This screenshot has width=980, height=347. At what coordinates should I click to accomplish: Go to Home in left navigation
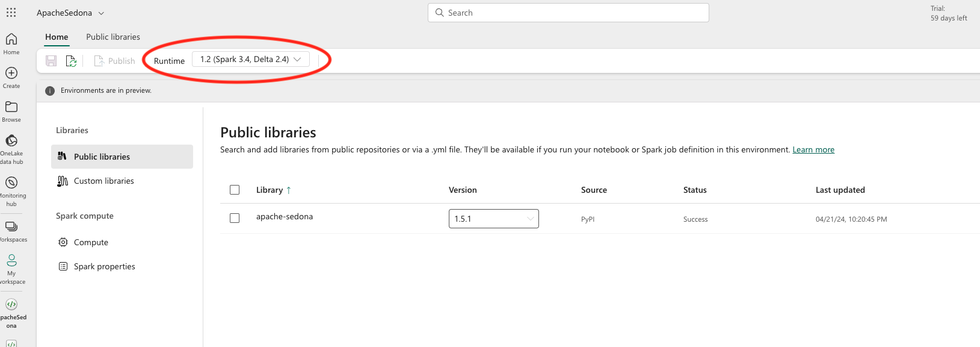click(x=11, y=43)
